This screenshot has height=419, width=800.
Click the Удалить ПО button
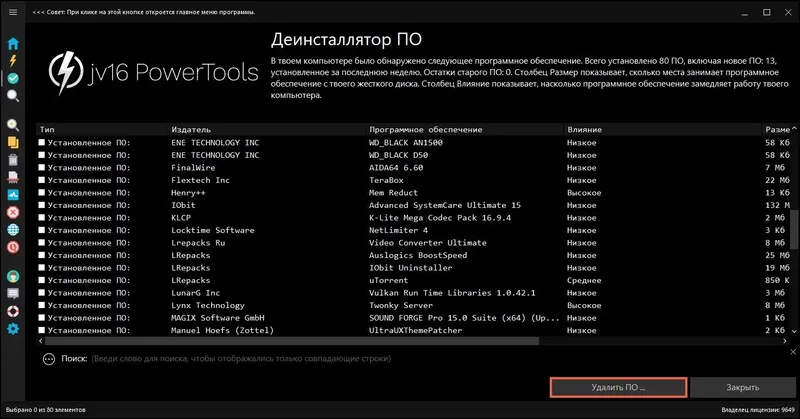pyautogui.click(x=618, y=387)
